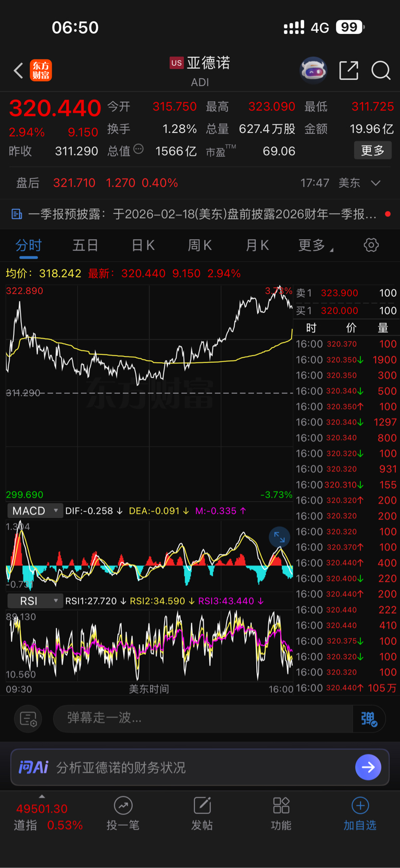Expand after-hours row chevron
400x868 pixels.
click(x=376, y=183)
